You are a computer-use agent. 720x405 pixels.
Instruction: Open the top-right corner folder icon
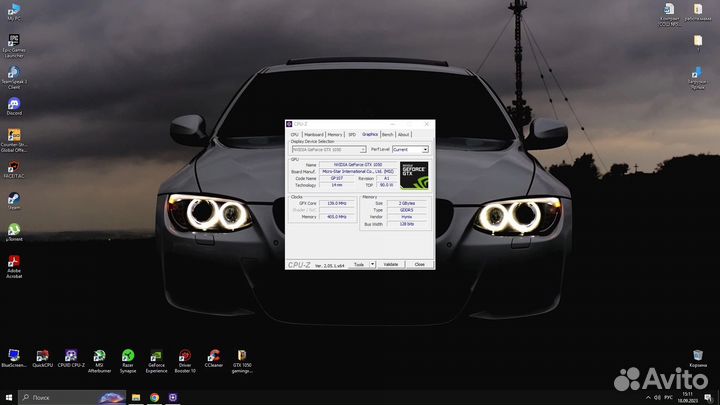pyautogui.click(x=698, y=12)
